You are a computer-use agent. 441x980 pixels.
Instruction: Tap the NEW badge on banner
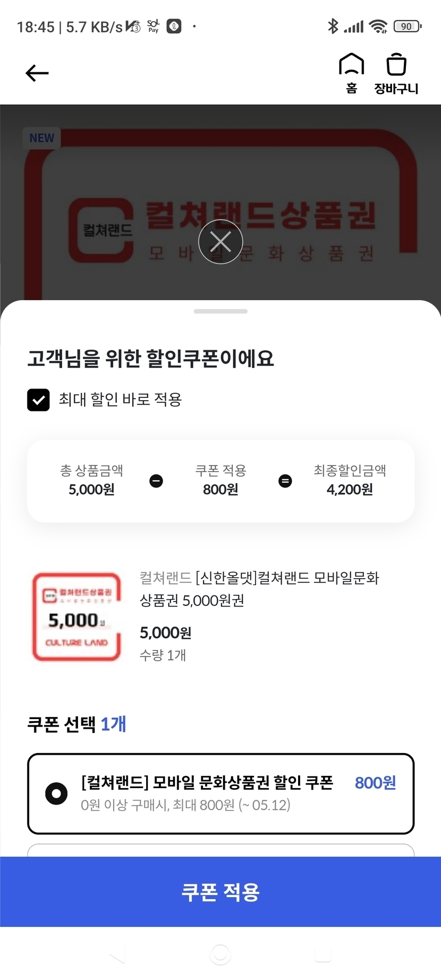tap(41, 138)
